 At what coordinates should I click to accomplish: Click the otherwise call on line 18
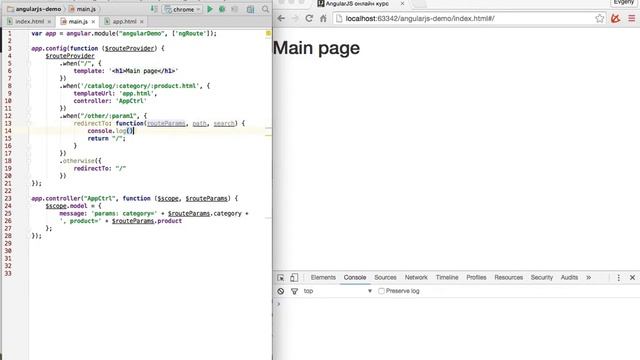click(x=79, y=161)
